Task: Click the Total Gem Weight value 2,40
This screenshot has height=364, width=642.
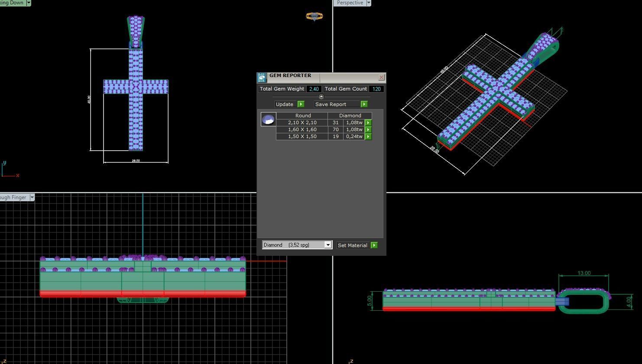Action: tap(314, 89)
